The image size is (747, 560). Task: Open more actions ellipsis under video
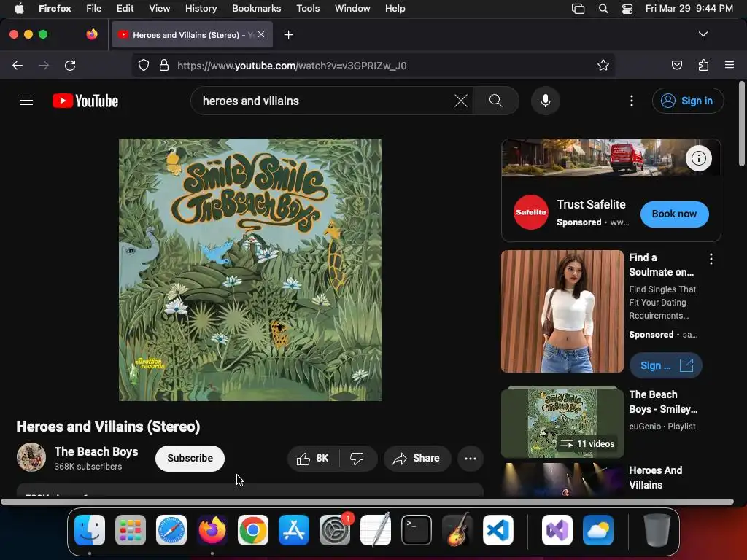pyautogui.click(x=471, y=458)
